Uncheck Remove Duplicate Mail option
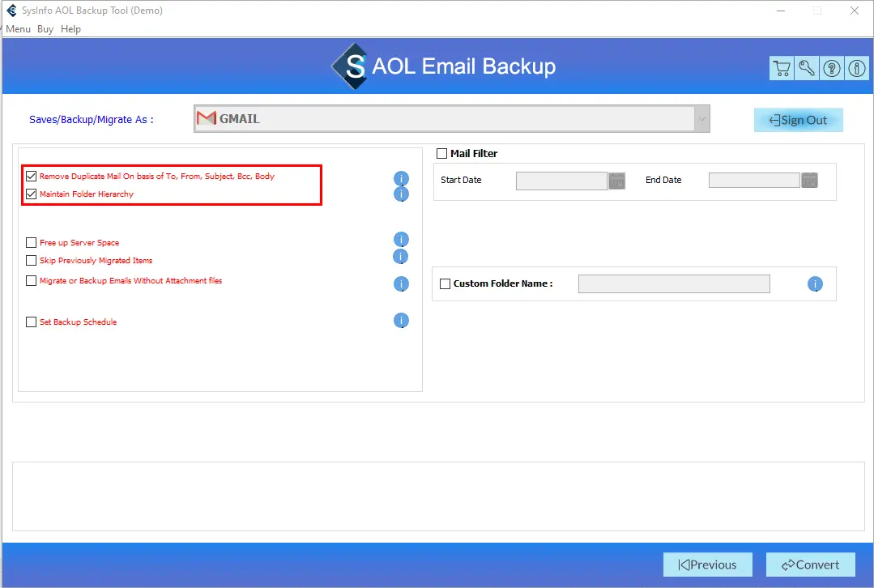874x588 pixels. [32, 176]
